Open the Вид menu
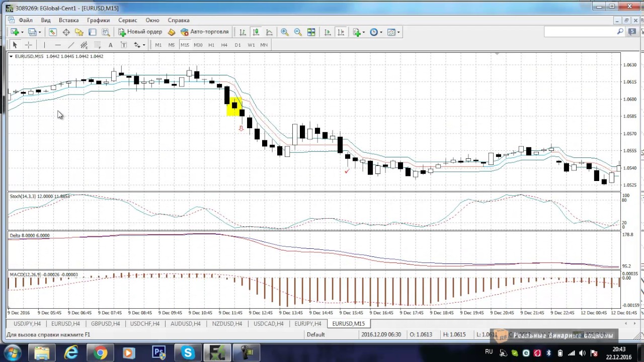The image size is (644, 362). pos(46,20)
